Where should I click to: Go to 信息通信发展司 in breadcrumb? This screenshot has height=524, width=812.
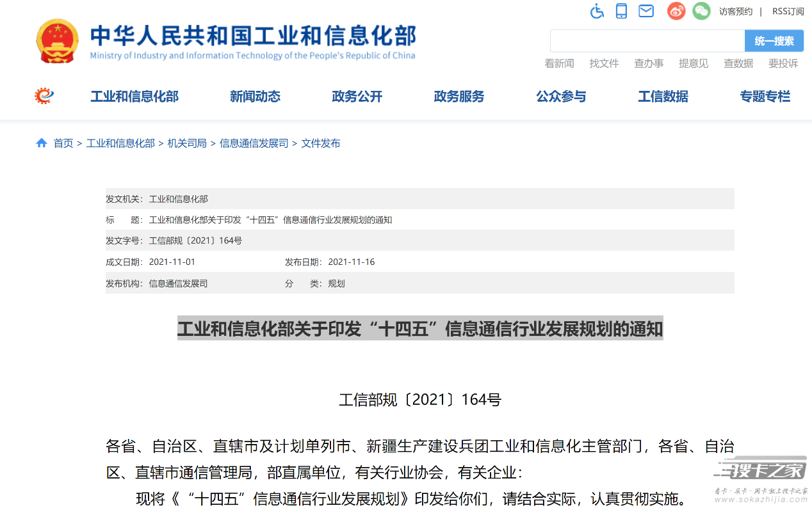pos(254,143)
